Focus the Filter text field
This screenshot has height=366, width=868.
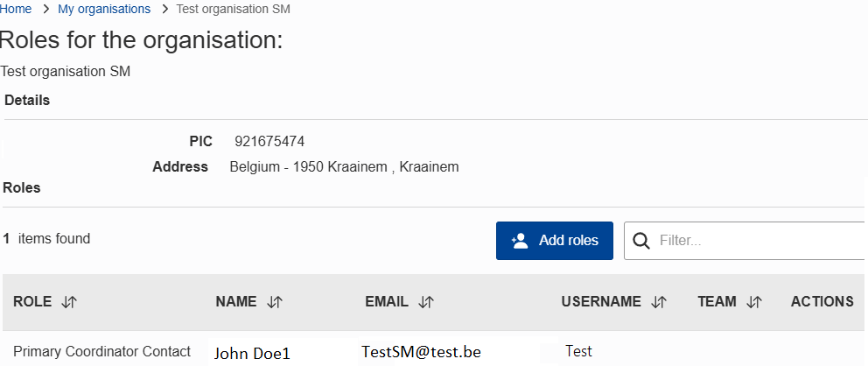[x=757, y=241]
